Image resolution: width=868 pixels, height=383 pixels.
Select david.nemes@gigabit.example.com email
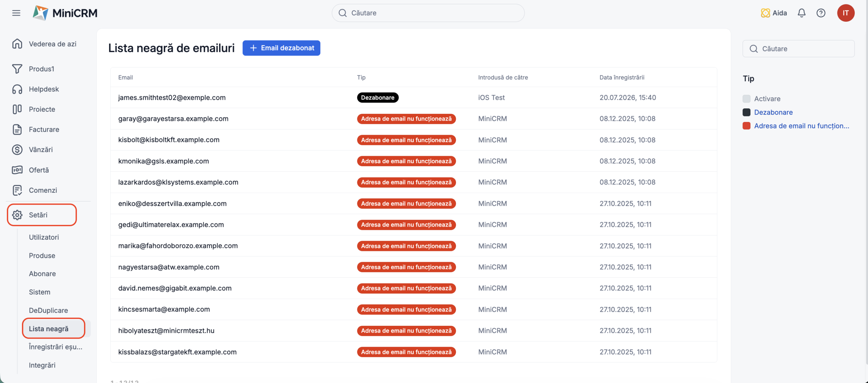(x=175, y=288)
